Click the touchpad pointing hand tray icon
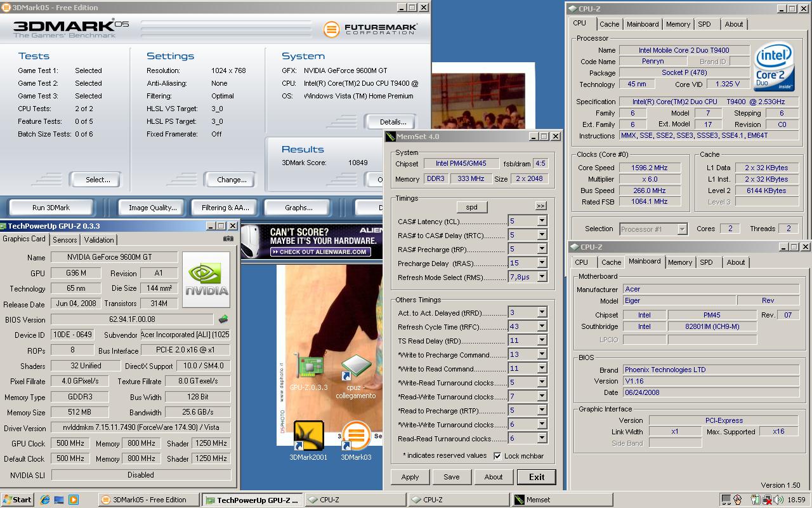812x508 pixels. tap(737, 500)
